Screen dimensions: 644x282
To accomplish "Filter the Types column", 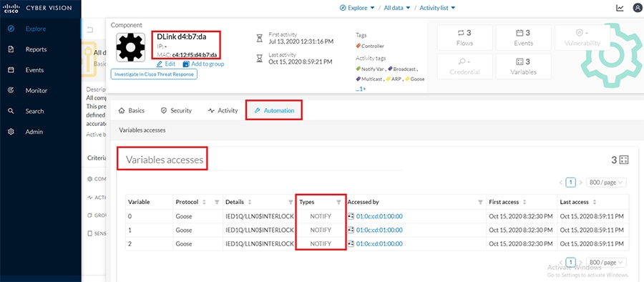I will 339,203.
